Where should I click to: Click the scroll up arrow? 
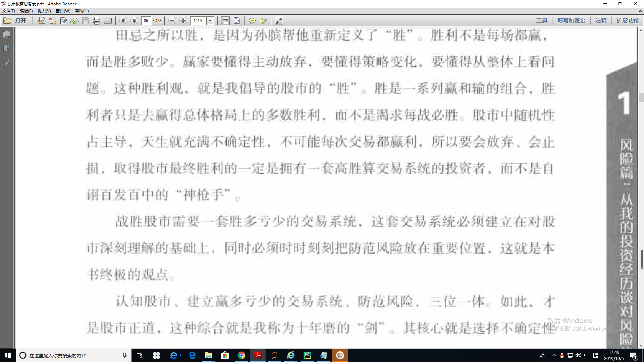tap(641, 31)
